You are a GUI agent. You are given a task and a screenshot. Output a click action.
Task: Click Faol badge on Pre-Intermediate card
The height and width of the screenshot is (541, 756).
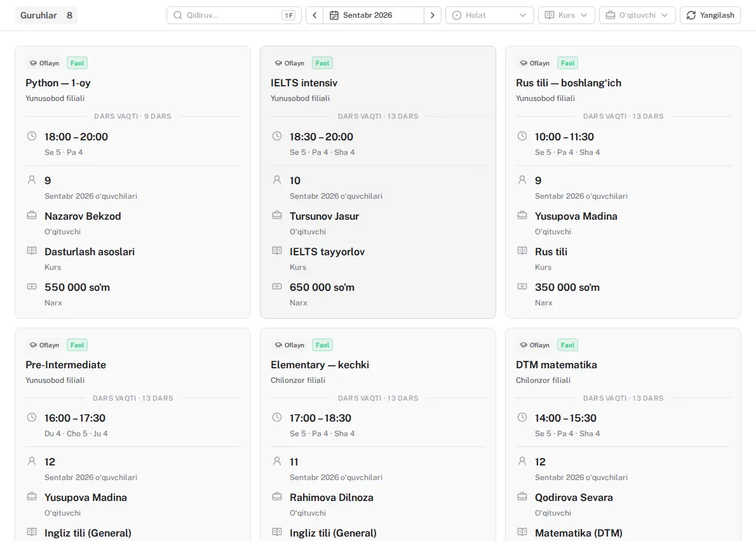click(x=77, y=345)
